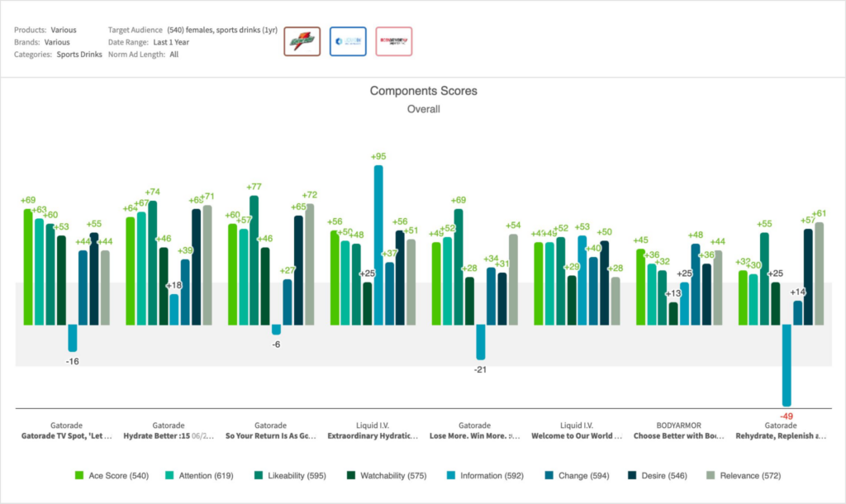Click the +69 Ace Score bar for Gatorade TV Spot
846x504 pixels.
[x=28, y=267]
